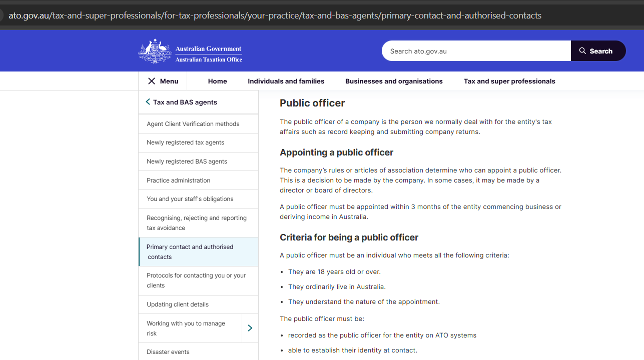
Task: Click the text "They are 18 years old or over."
Action: 334,272
